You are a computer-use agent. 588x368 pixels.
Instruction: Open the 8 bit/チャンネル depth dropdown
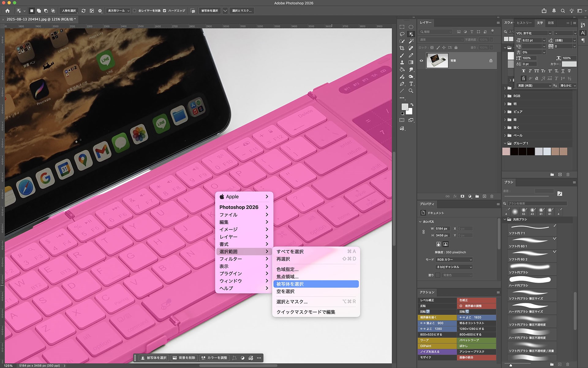click(454, 267)
